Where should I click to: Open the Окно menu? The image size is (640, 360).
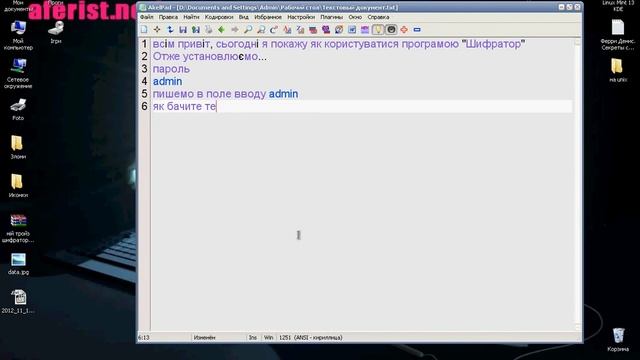point(355,17)
